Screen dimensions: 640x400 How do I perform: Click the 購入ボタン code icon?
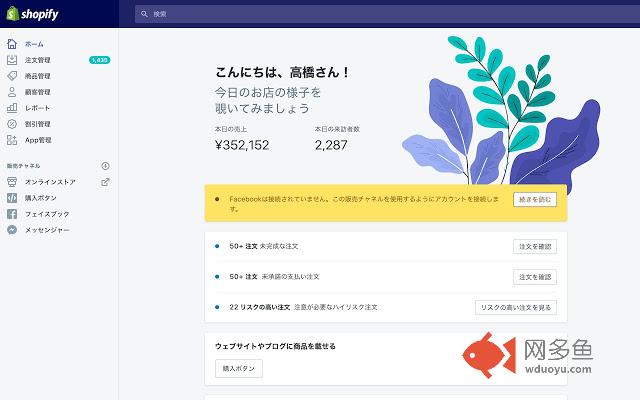[12, 198]
